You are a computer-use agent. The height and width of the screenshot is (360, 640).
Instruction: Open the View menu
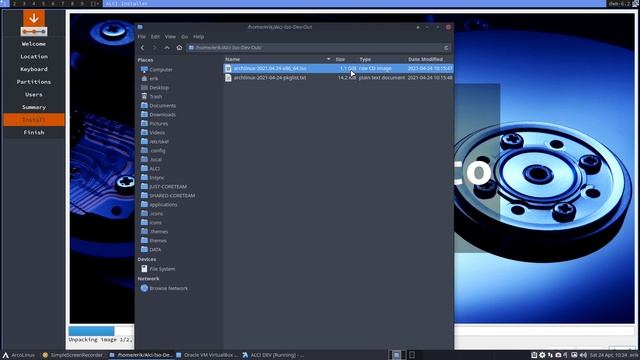(x=170, y=37)
